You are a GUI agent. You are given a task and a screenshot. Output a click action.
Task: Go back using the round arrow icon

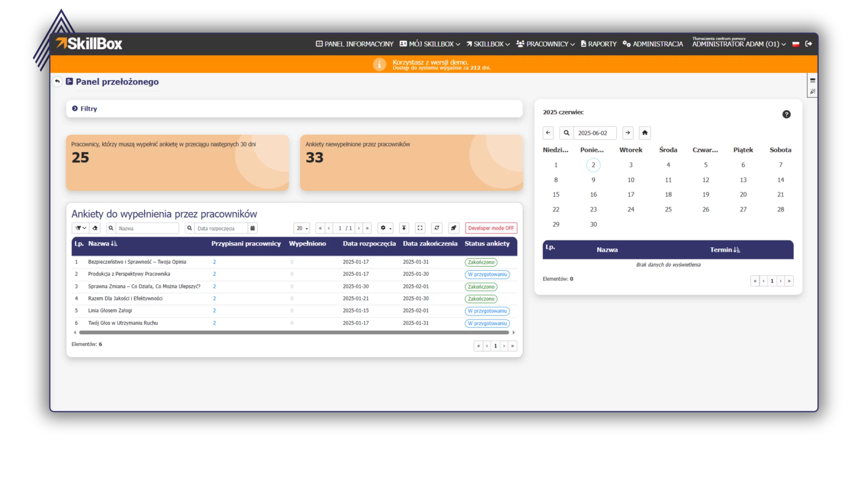57,81
